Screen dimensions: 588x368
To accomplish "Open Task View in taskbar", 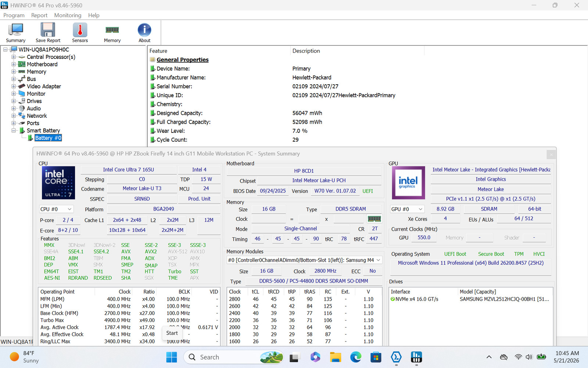I will point(294,357).
